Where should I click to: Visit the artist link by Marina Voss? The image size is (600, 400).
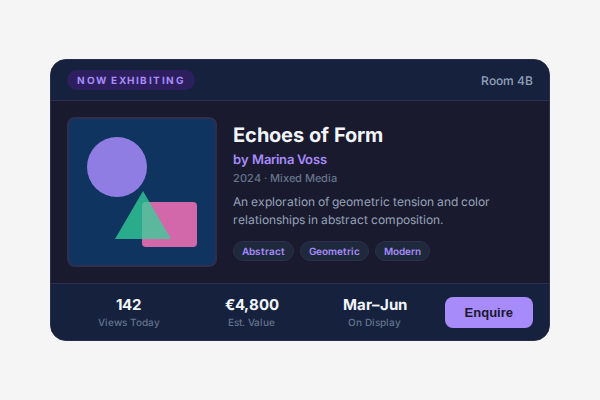pyautogui.click(x=280, y=159)
